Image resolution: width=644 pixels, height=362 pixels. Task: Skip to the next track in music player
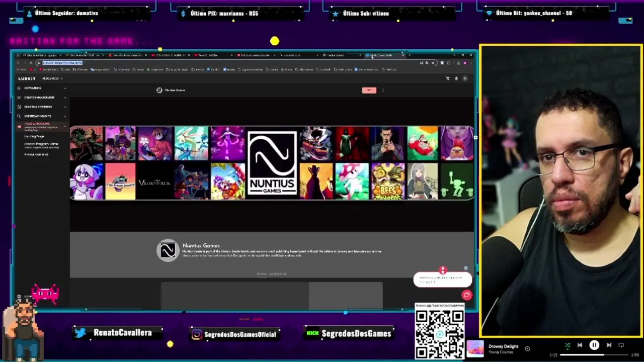(x=609, y=345)
